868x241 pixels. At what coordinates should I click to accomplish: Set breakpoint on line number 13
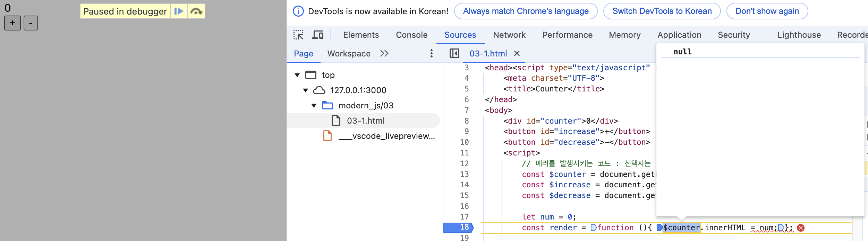point(464,174)
